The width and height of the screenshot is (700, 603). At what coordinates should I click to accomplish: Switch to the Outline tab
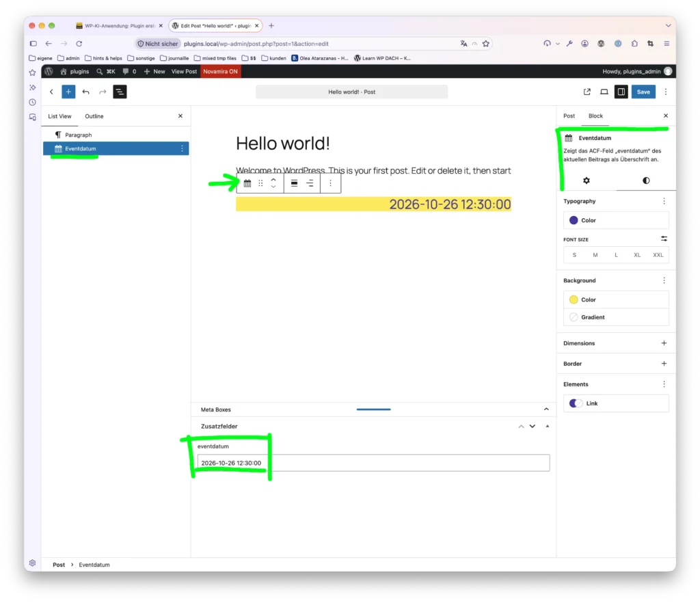(94, 116)
